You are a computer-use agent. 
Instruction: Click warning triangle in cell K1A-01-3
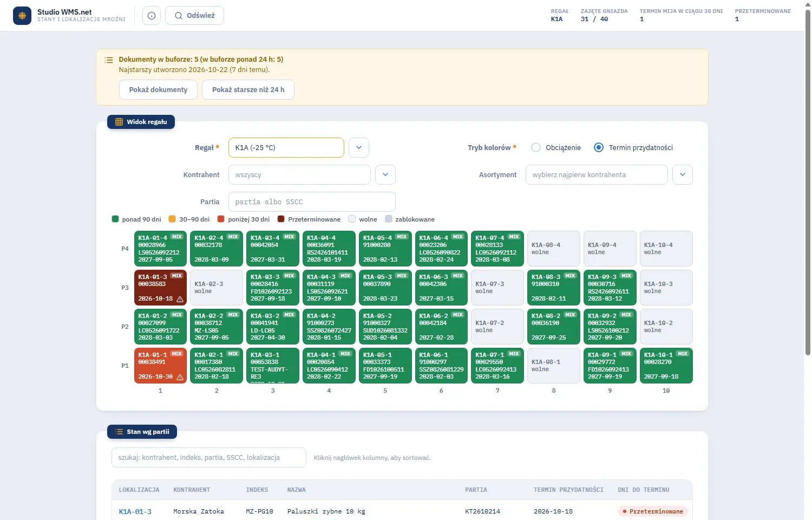180,299
